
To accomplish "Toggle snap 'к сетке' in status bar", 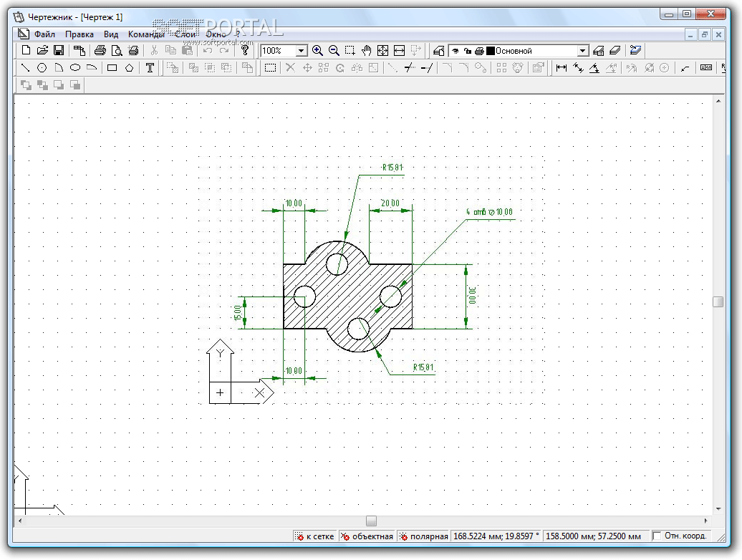I will pos(314,536).
